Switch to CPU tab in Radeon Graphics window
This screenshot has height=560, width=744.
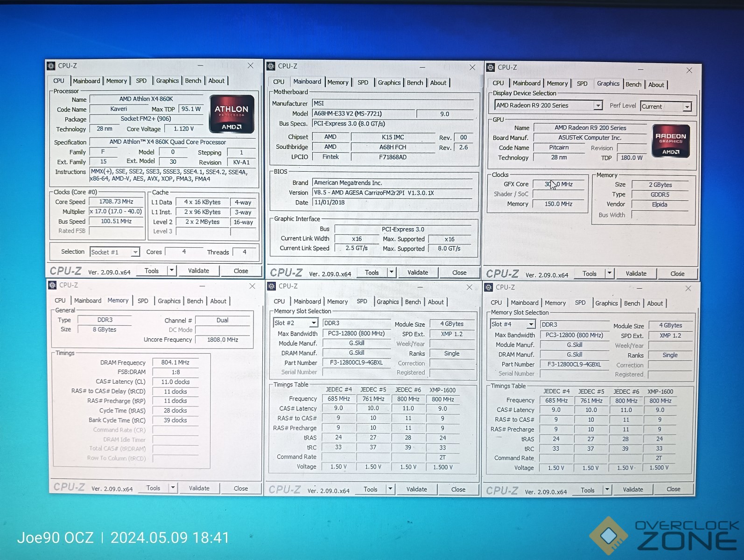coord(498,83)
